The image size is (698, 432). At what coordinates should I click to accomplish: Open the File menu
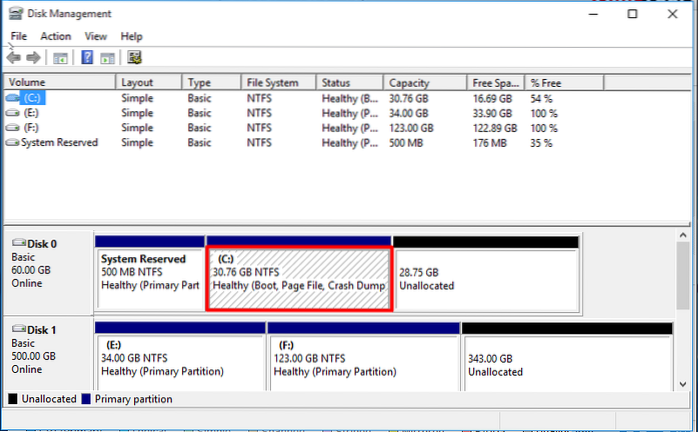coord(18,36)
